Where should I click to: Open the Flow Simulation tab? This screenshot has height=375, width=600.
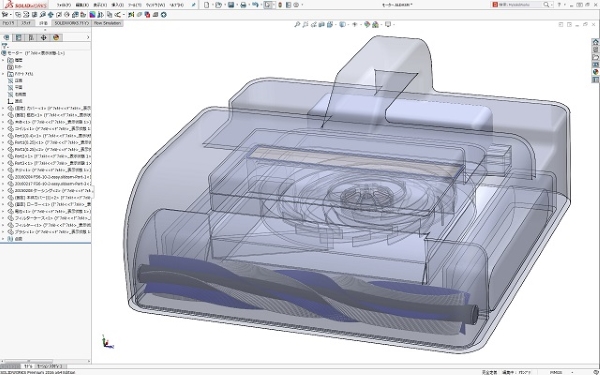108,23
